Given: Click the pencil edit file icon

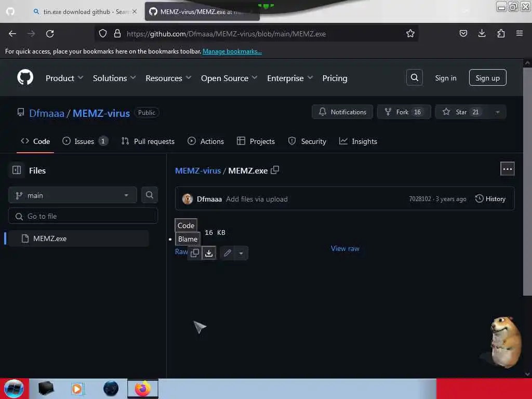Looking at the screenshot, I should coord(228,253).
